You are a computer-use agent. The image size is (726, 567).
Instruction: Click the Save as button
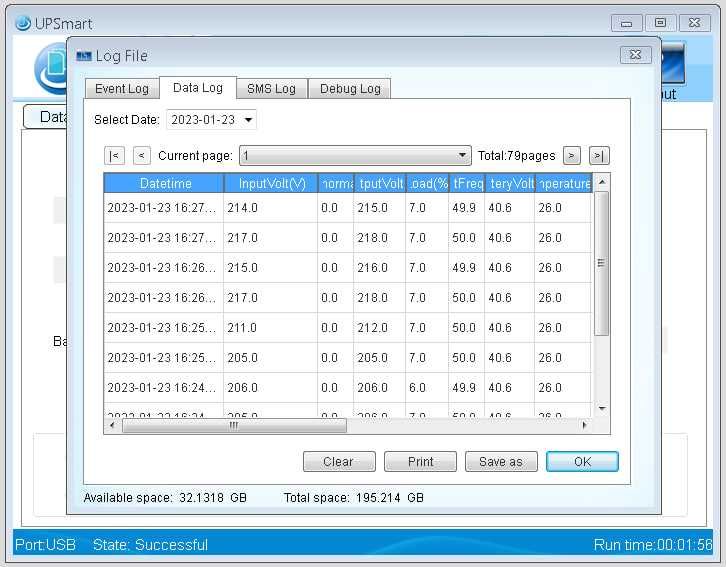coord(501,461)
